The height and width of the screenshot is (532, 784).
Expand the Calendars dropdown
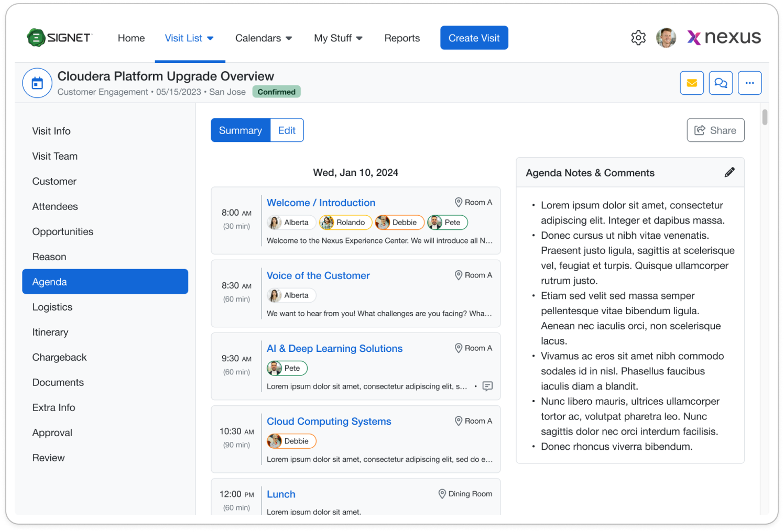264,38
